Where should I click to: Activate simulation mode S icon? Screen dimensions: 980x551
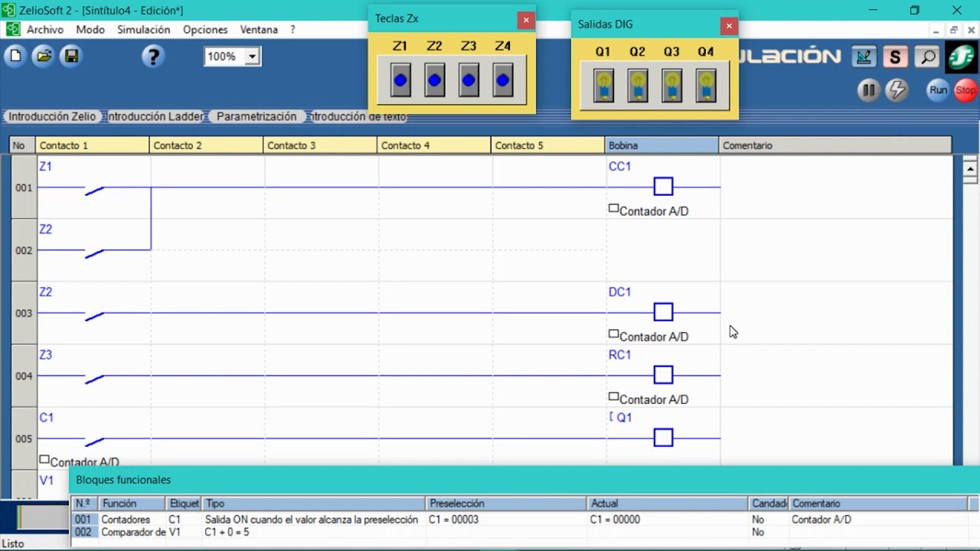(x=894, y=57)
